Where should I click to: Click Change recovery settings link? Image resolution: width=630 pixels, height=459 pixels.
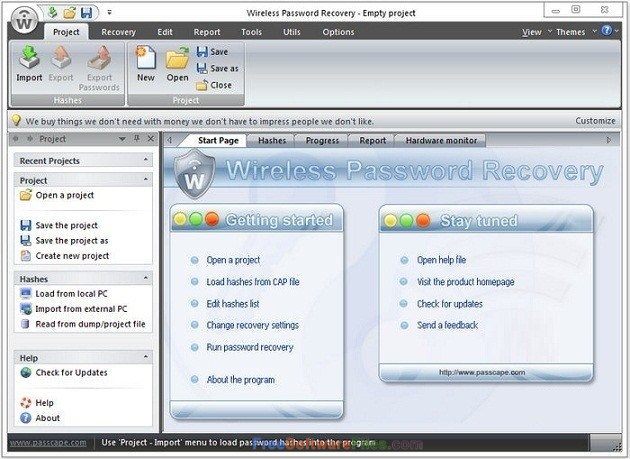[252, 325]
